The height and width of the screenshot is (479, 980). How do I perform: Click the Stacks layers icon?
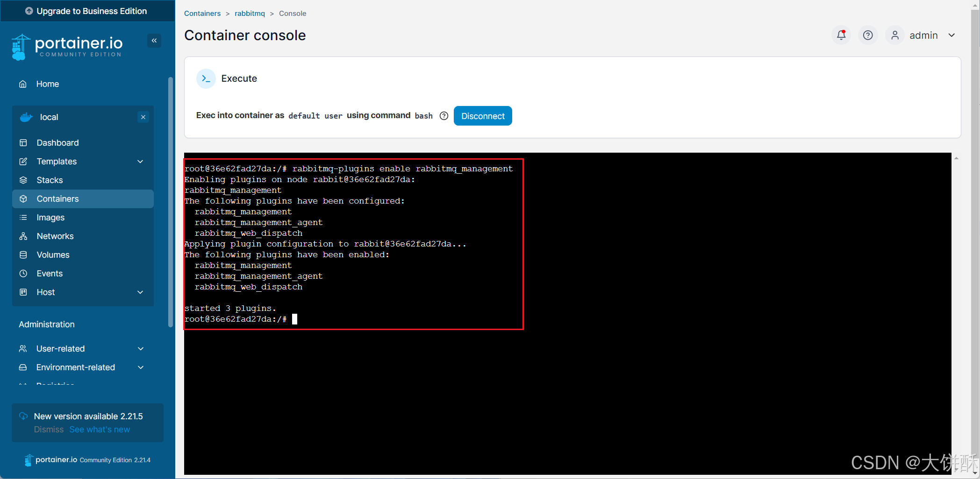pos(23,180)
